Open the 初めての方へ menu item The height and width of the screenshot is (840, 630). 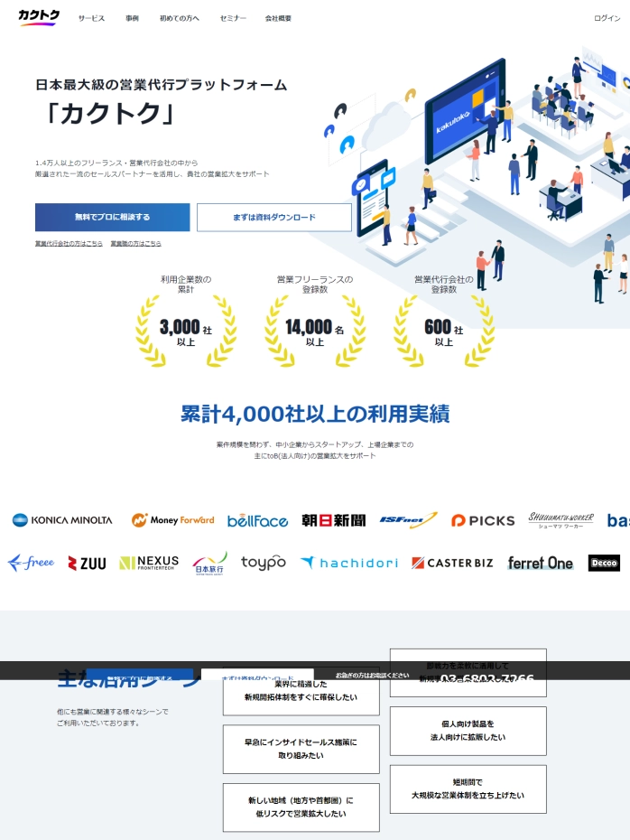[180, 18]
